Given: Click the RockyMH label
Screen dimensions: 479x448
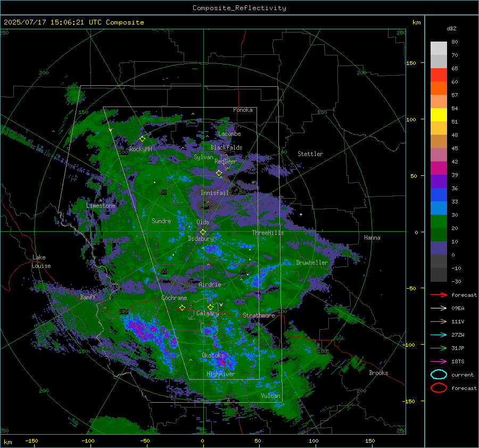Looking at the screenshot, I should point(141,149).
